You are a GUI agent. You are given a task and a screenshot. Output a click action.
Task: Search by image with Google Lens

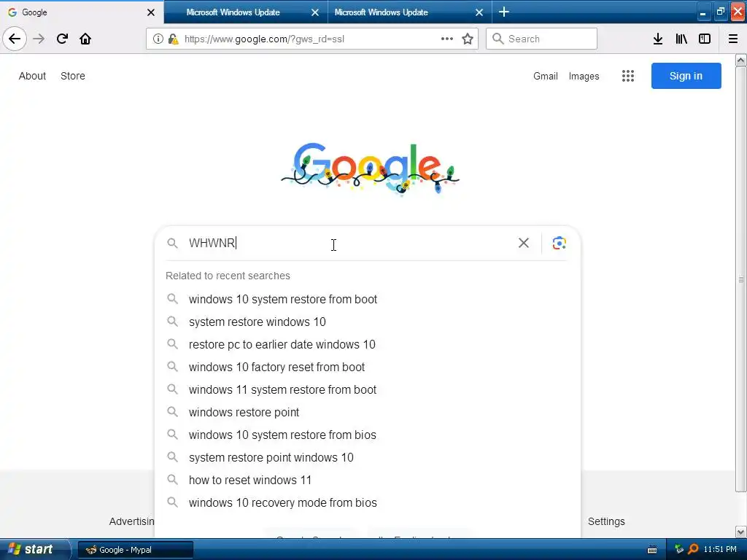click(559, 243)
